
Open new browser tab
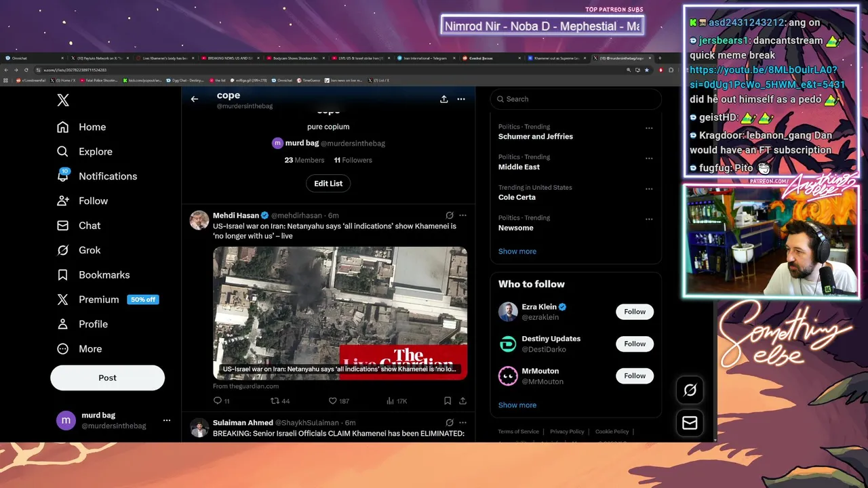(x=661, y=58)
